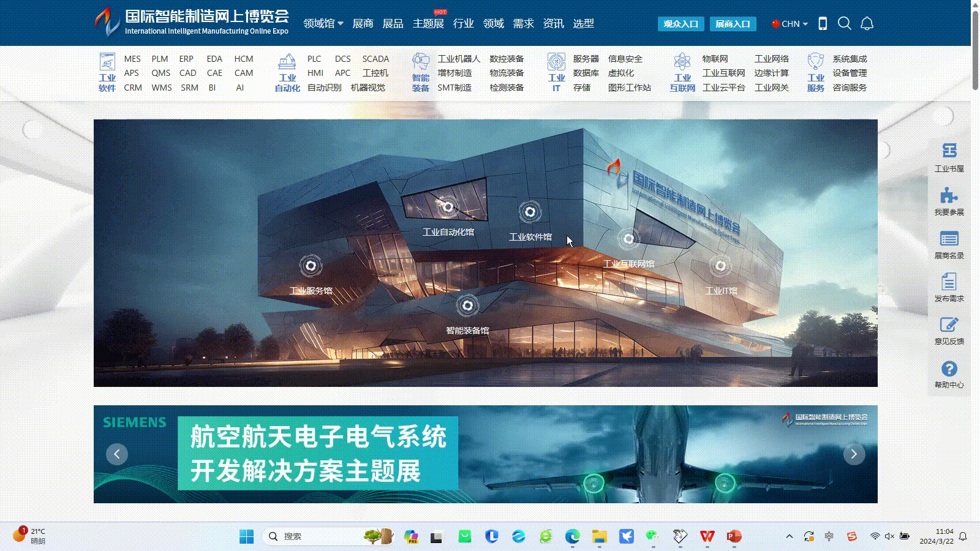Click the 我要参展 puzzle icon

click(949, 201)
